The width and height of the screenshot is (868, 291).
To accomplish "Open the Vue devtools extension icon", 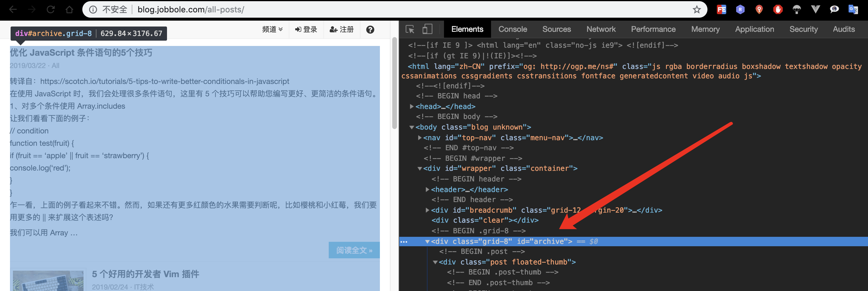I will coord(815,9).
